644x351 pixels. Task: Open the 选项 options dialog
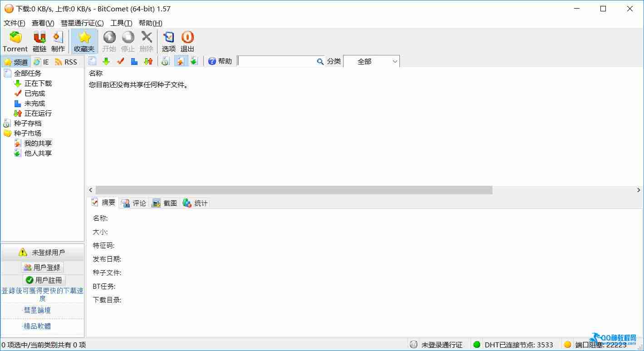[169, 41]
